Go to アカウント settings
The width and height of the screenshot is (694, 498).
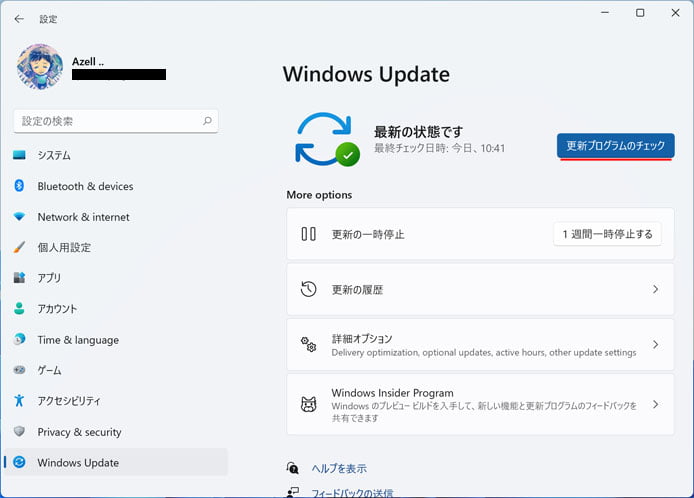tap(116, 309)
